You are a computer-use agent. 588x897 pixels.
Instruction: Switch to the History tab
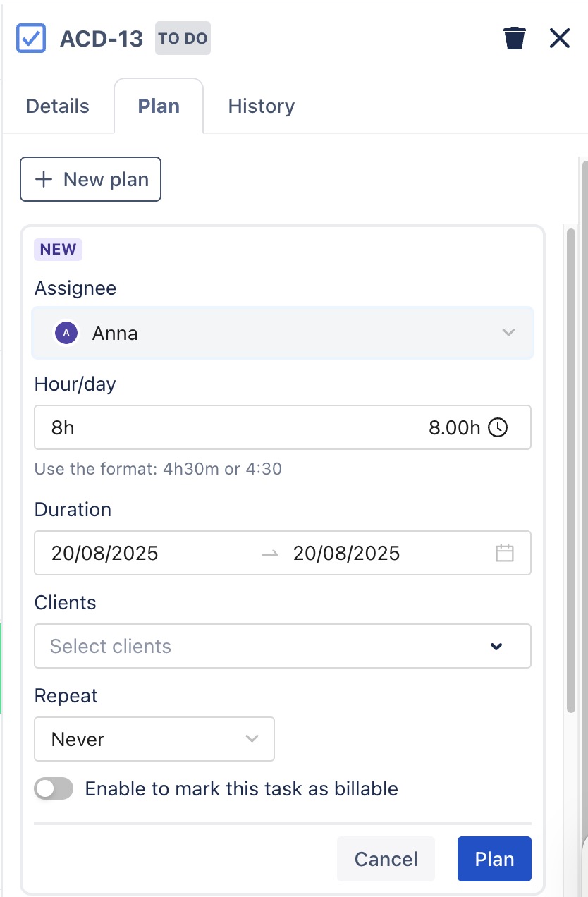261,106
